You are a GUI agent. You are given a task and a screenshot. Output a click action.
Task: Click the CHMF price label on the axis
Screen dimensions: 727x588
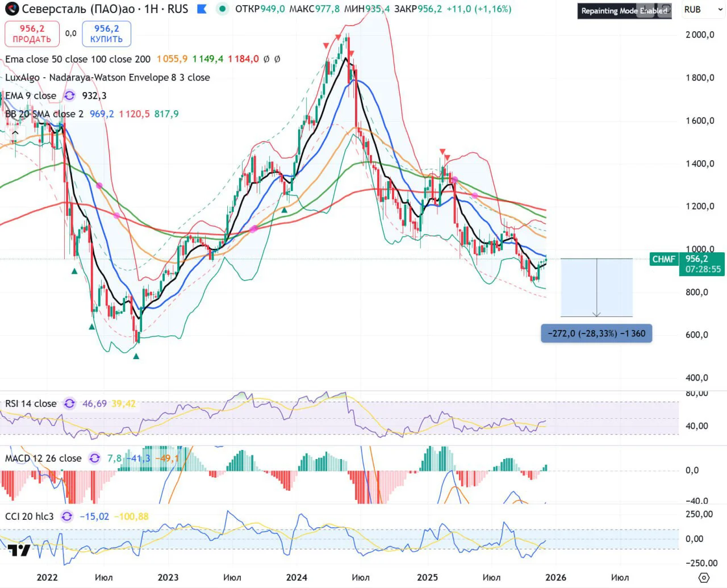click(664, 259)
